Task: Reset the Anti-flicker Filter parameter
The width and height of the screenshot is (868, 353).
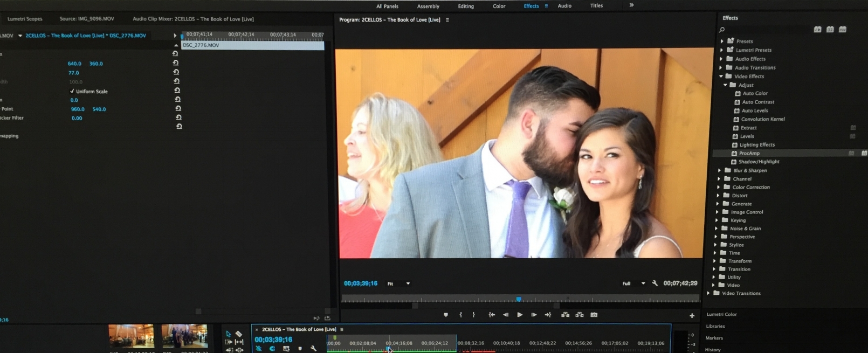Action: (x=178, y=117)
